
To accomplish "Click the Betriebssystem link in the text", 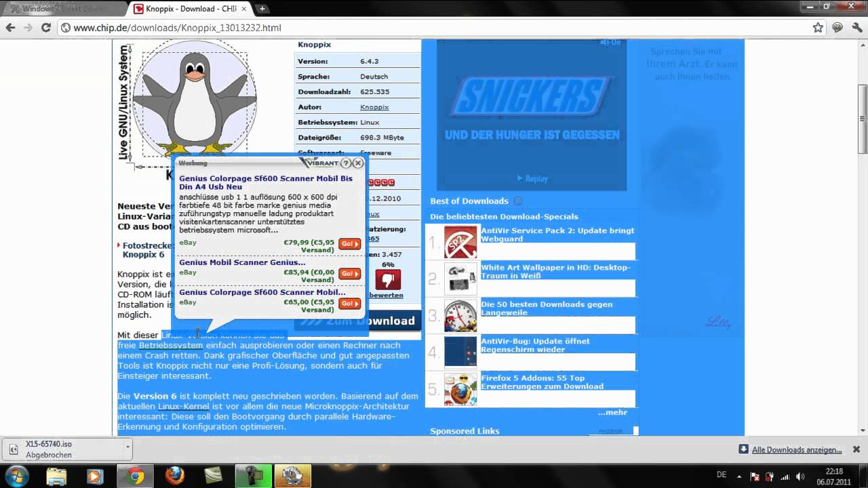I will (x=170, y=346).
